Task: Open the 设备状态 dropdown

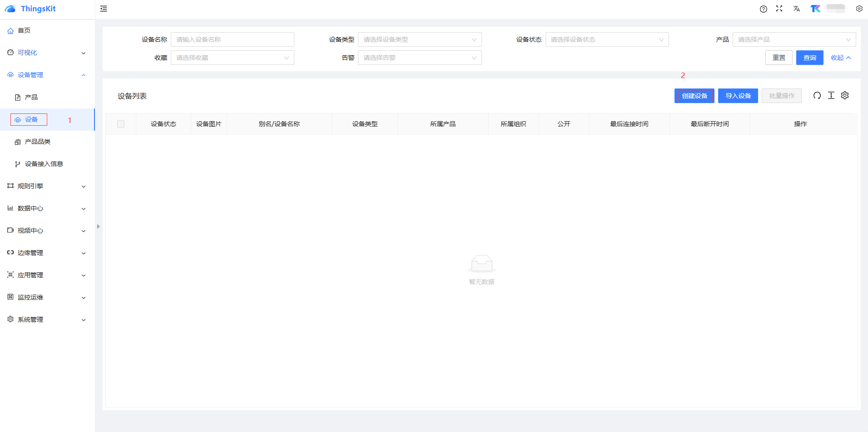Action: coord(607,39)
